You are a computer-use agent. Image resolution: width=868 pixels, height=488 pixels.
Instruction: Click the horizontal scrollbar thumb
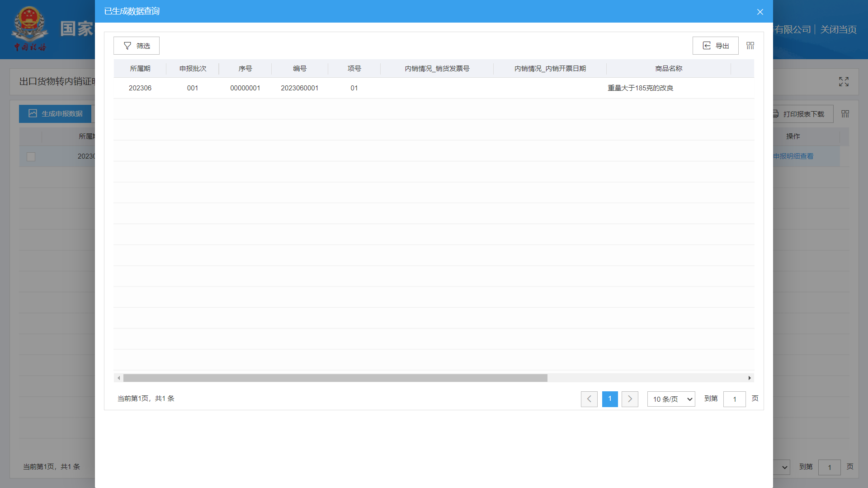[x=335, y=378]
